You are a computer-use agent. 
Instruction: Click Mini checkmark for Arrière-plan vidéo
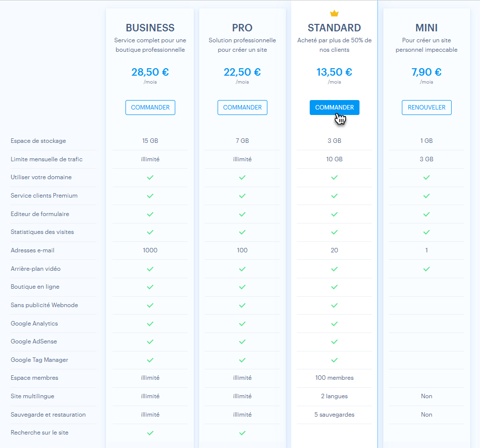tap(426, 269)
